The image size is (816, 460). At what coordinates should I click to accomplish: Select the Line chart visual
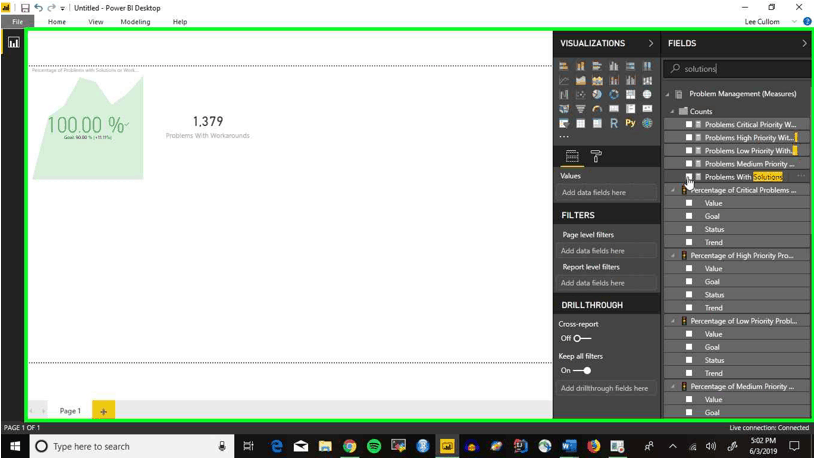pos(564,81)
